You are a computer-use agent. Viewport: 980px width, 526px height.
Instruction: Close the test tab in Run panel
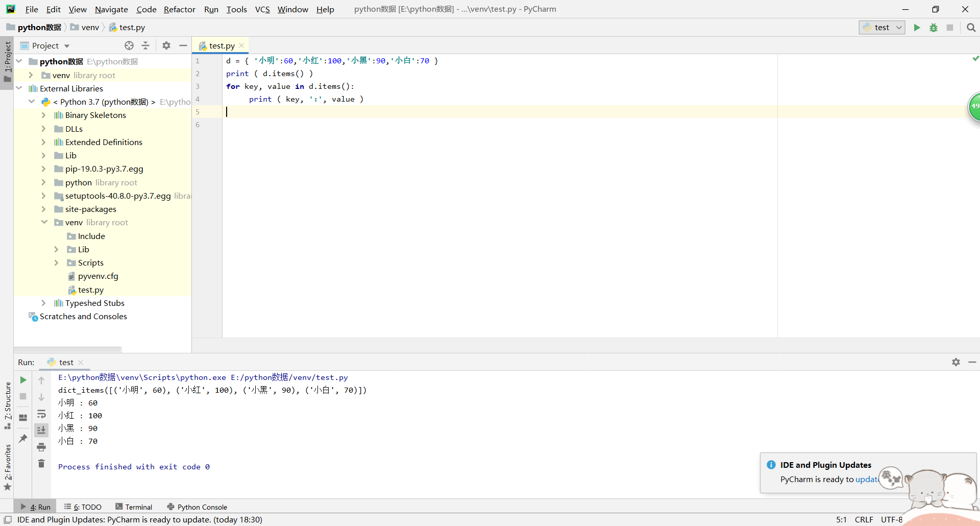tap(81, 363)
